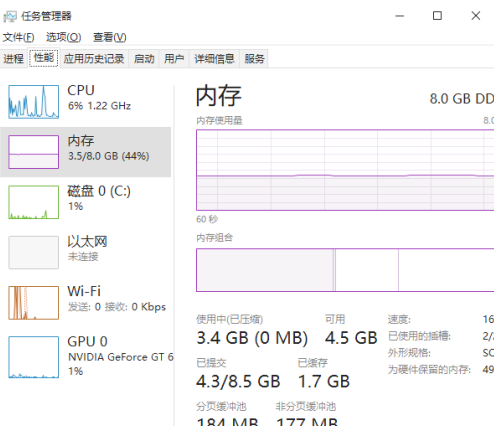Image resolution: width=494 pixels, height=426 pixels.
Task: Minimize the Task Manager window
Action: [x=399, y=16]
